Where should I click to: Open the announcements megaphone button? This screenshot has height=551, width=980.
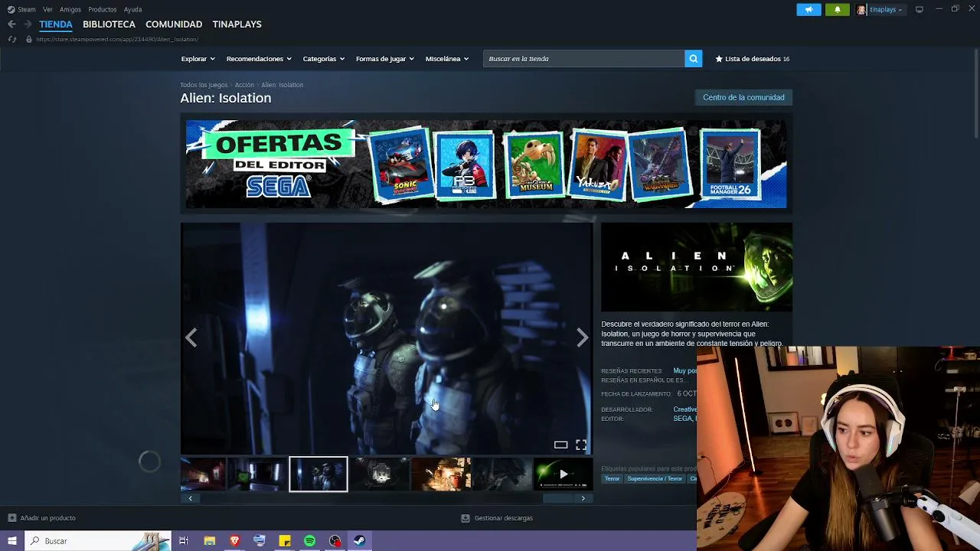[x=808, y=9]
